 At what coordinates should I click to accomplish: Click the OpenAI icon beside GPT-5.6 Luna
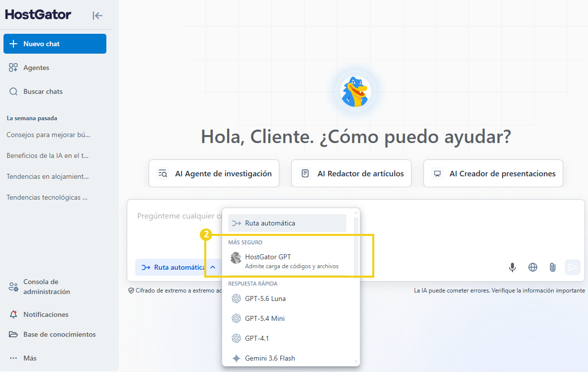tap(236, 298)
